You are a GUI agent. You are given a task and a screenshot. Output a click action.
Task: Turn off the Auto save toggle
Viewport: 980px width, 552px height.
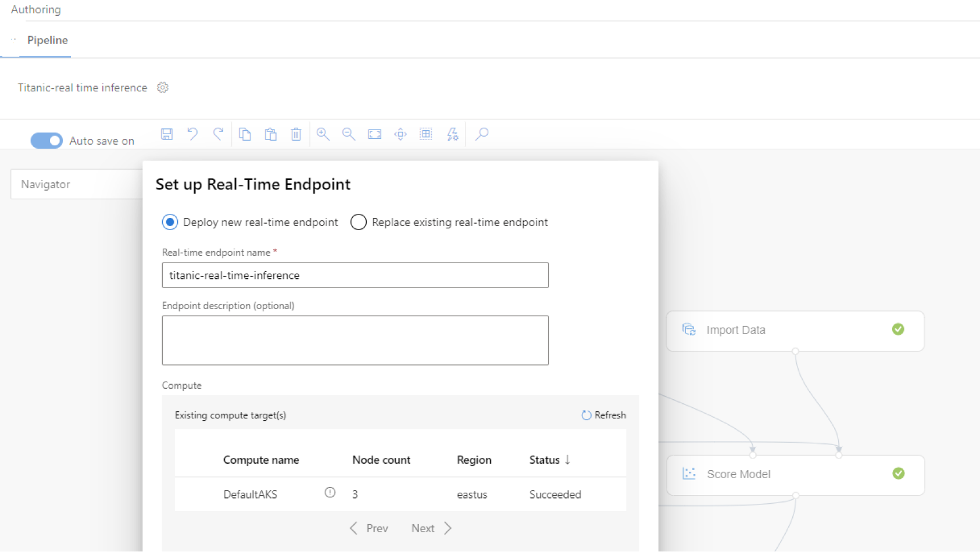[x=47, y=141]
